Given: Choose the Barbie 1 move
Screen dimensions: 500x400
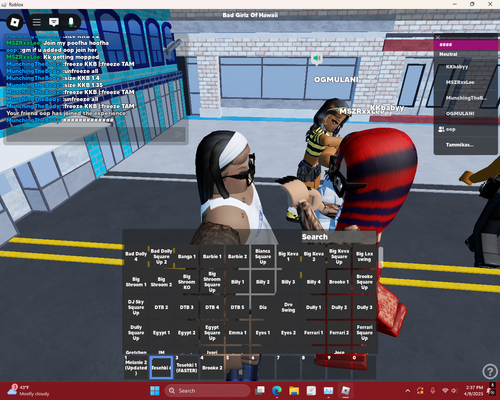Looking at the screenshot, I should point(212,256).
